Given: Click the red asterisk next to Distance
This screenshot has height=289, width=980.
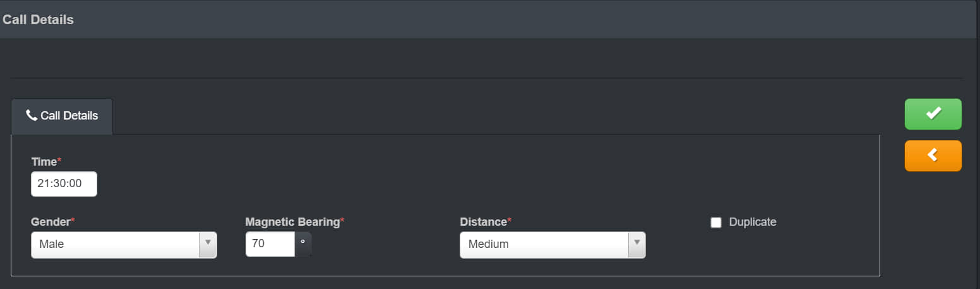Looking at the screenshot, I should click(x=510, y=220).
